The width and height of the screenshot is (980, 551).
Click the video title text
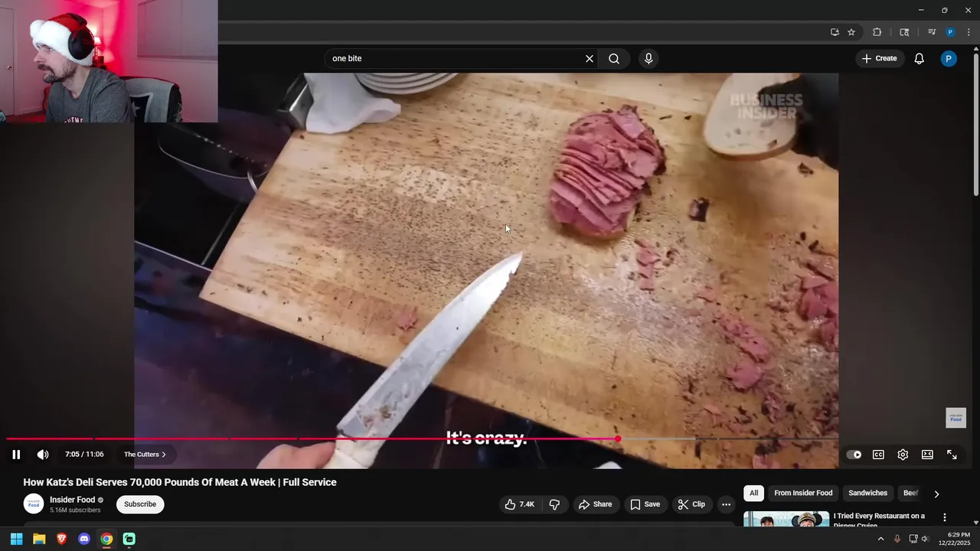click(180, 482)
